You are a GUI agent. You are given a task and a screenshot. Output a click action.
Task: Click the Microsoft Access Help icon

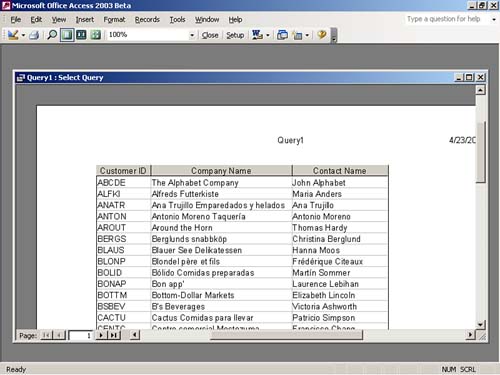(x=322, y=35)
